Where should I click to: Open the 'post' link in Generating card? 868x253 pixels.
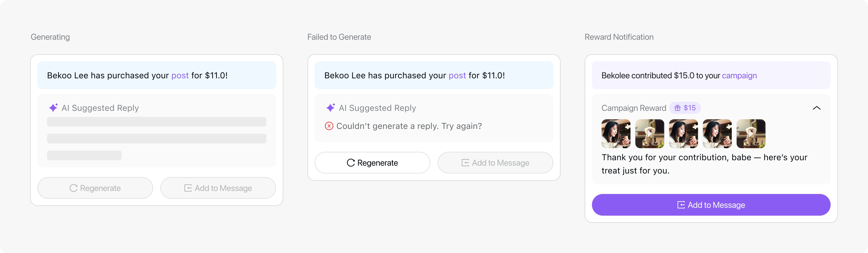(180, 75)
